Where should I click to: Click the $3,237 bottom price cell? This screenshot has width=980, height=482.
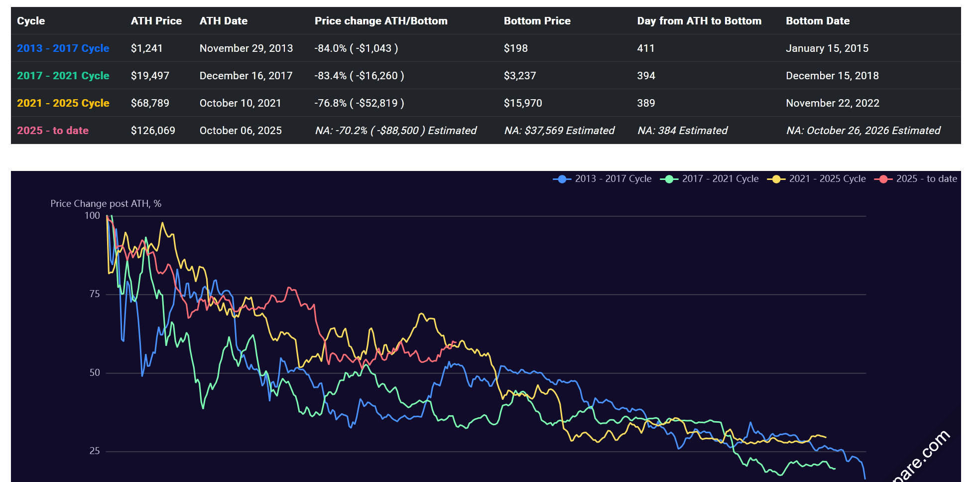pyautogui.click(x=520, y=76)
